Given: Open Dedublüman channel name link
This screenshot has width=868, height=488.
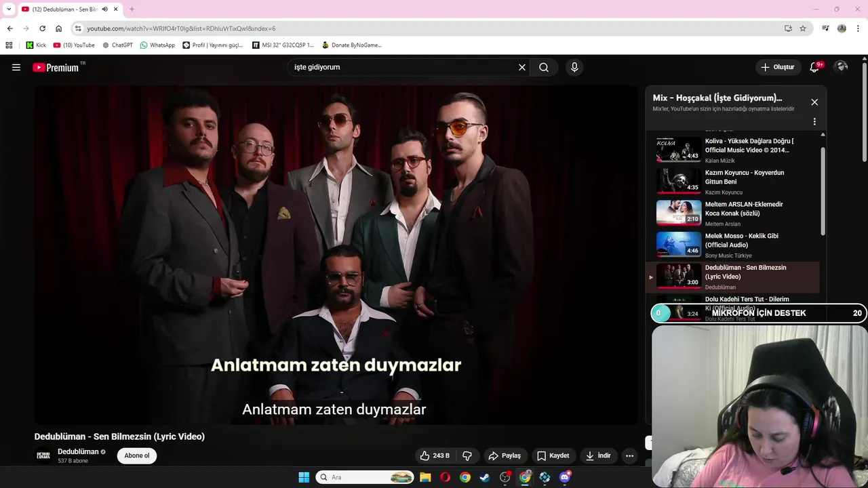Looking at the screenshot, I should click(x=78, y=451).
